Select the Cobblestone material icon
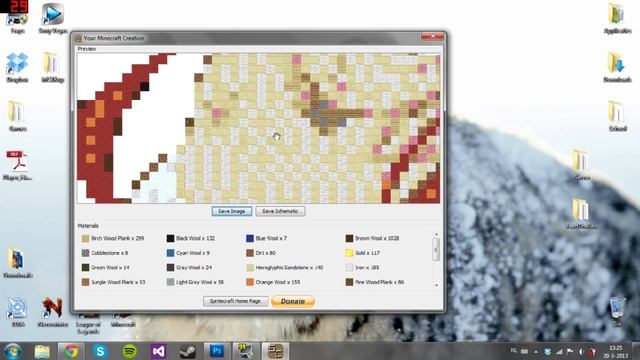Screen dimensions: 640x360 coord(85,253)
